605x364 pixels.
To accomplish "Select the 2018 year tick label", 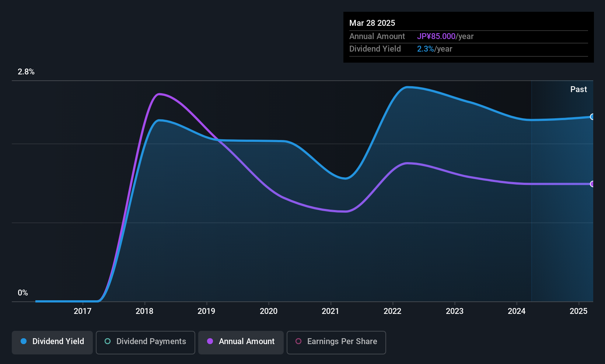I will [144, 311].
